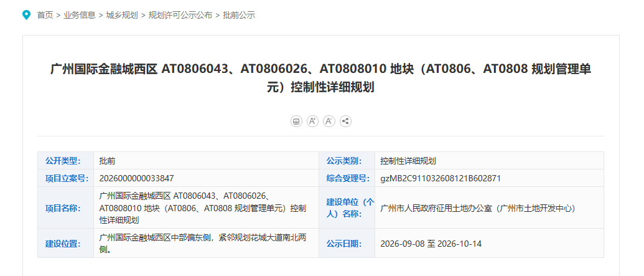
Task: Click the 公示类别 label cell
Action: 347,161
